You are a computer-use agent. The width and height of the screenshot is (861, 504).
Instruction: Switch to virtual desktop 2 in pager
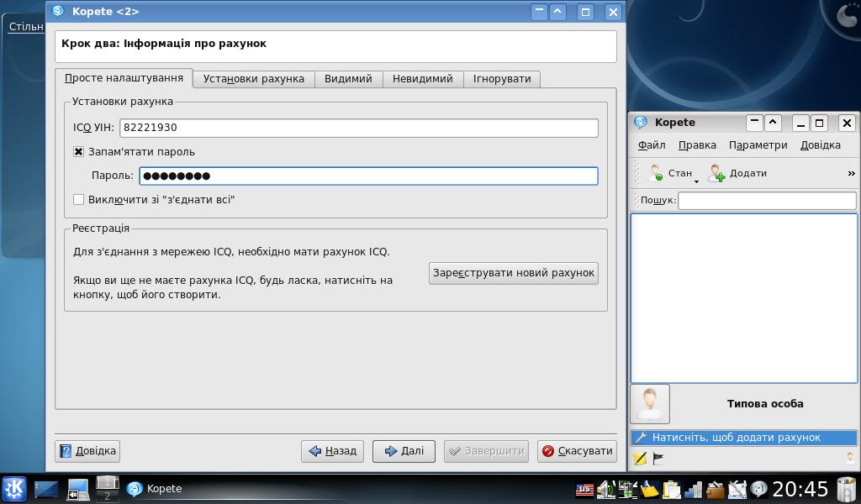pos(108,496)
